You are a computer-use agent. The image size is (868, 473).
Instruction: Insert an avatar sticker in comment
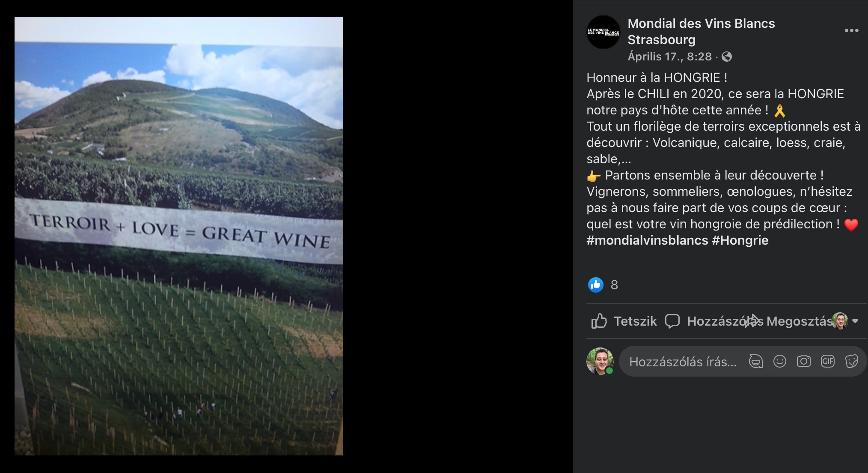pos(755,362)
